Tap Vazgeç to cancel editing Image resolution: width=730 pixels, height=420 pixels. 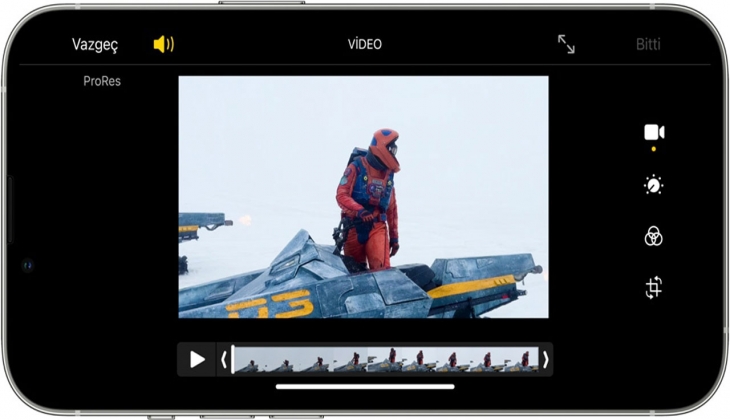95,44
